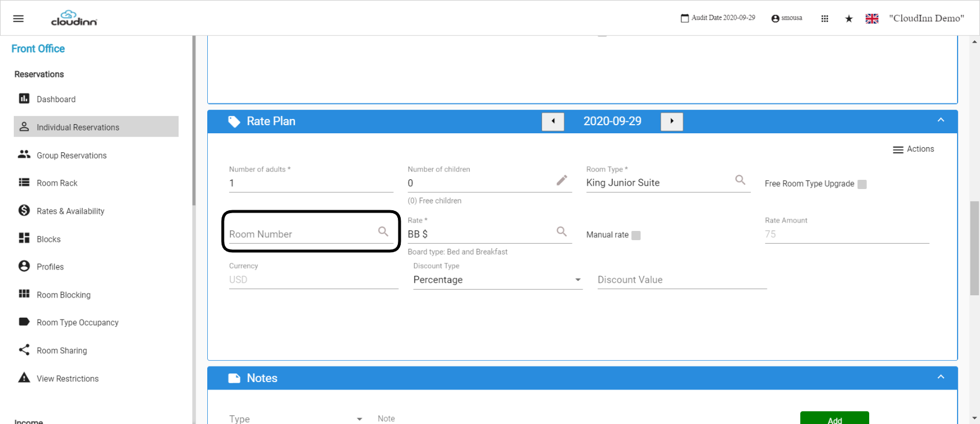Go to previous rate plan date
This screenshot has width=980, height=424.
tap(553, 121)
